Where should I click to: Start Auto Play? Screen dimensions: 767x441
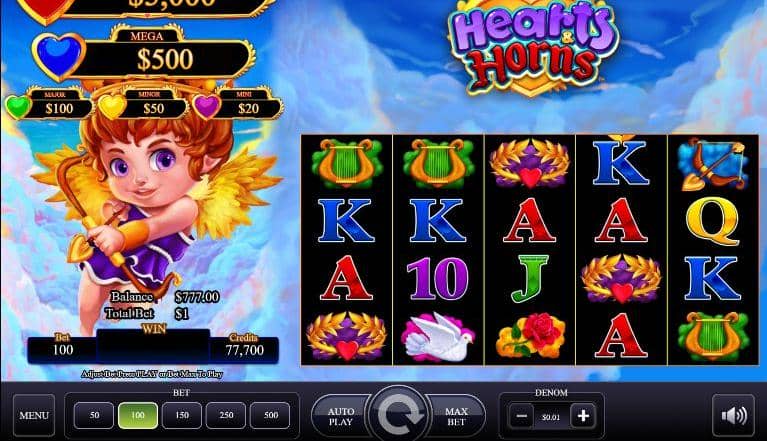(341, 416)
